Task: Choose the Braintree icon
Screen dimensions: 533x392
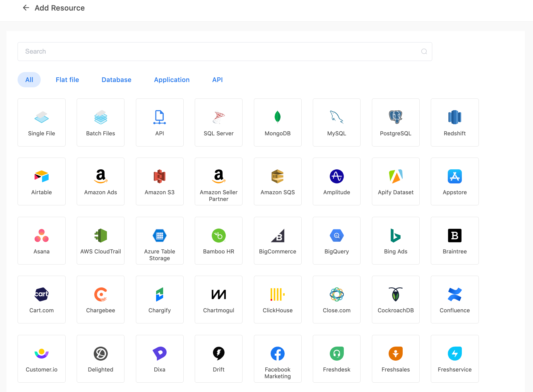Action: (455, 236)
